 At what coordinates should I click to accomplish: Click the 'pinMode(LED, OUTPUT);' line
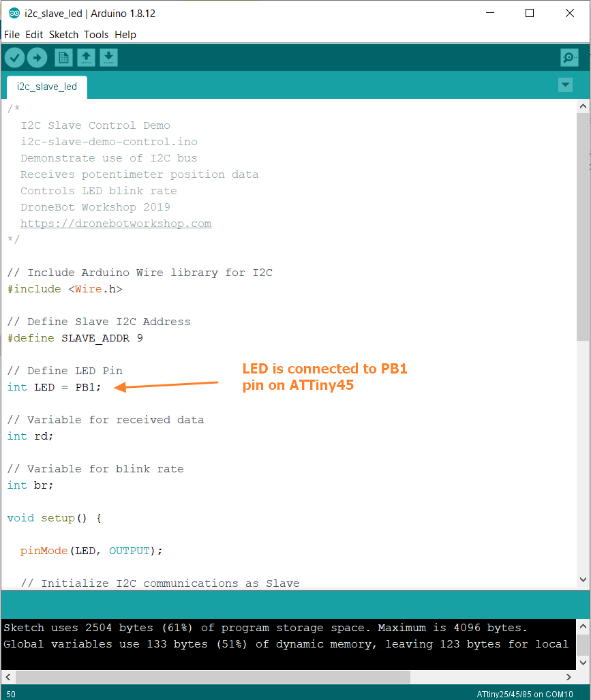click(x=91, y=551)
